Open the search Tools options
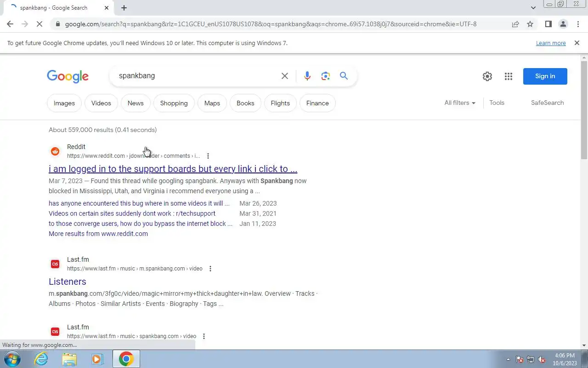 click(497, 103)
